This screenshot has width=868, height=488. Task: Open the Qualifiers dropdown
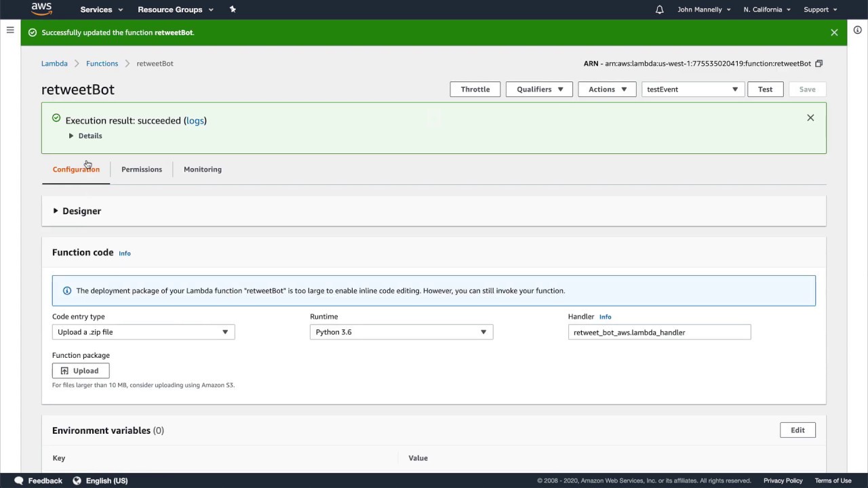point(540,89)
